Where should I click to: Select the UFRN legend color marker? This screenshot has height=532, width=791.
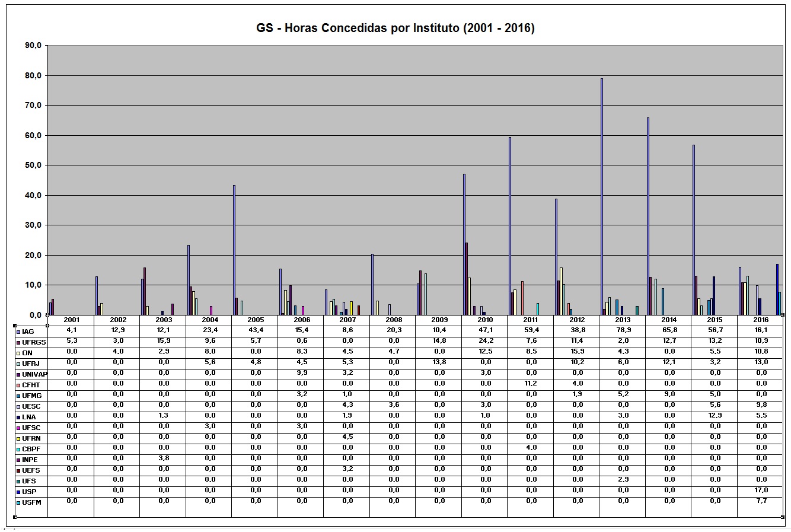pyautogui.click(x=18, y=438)
